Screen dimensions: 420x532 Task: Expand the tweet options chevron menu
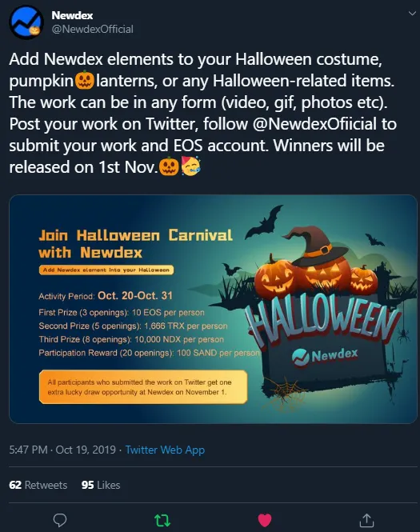[412, 14]
